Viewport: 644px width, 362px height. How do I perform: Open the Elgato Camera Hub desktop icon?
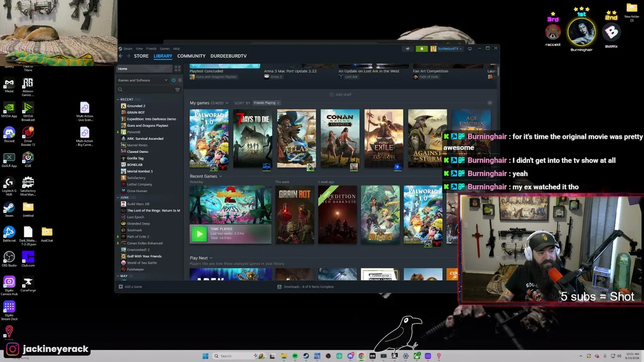click(9, 286)
